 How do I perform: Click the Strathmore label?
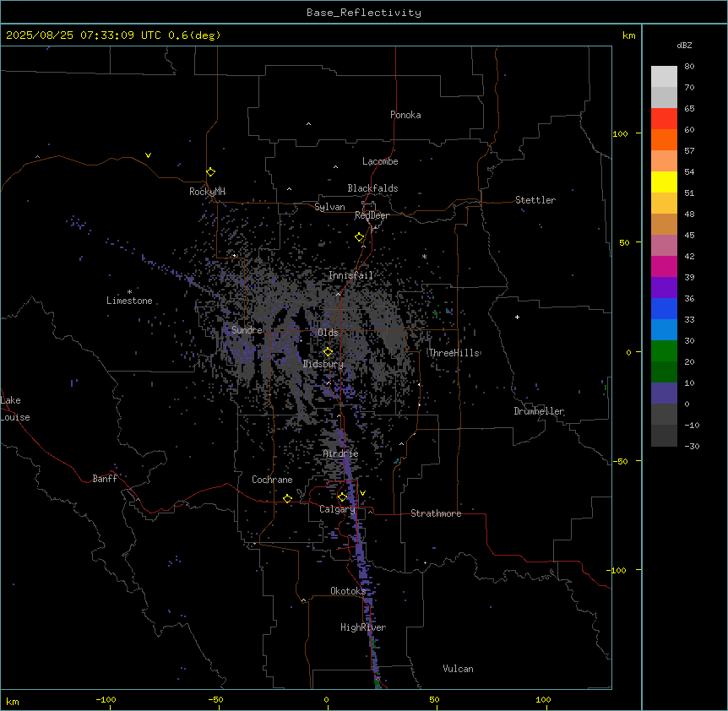tap(436, 513)
